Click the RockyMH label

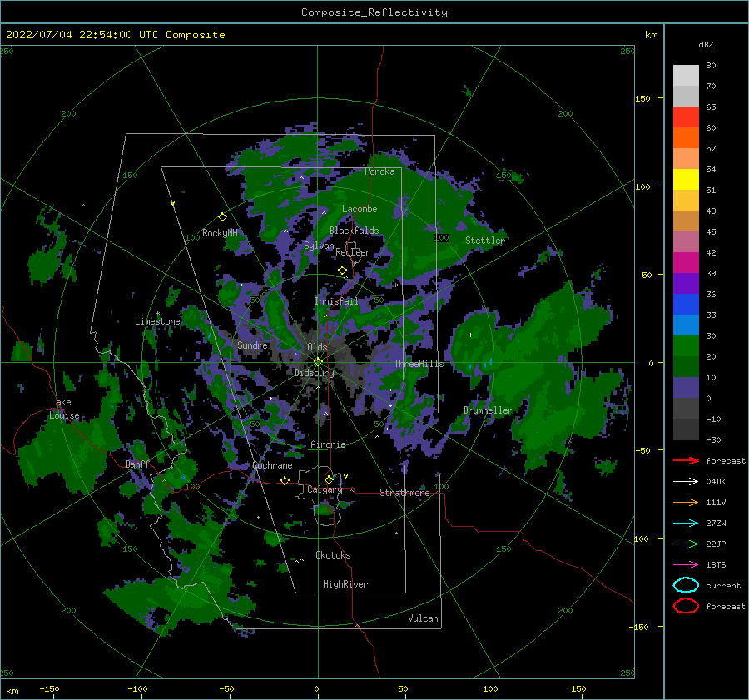point(220,233)
